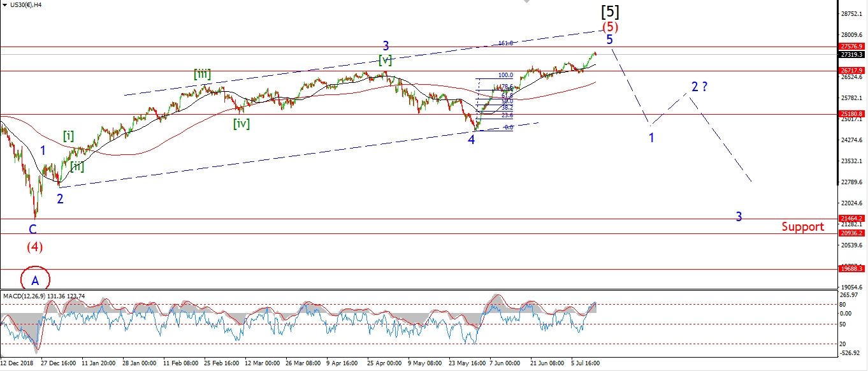Image resolution: width=868 pixels, height=371 pixels.
Task: Click the red (5) wave label
Action: pos(610,27)
